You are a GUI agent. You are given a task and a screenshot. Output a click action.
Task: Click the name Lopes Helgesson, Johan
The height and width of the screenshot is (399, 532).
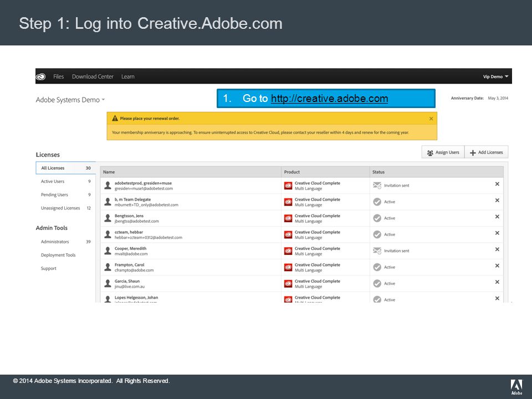click(x=136, y=298)
